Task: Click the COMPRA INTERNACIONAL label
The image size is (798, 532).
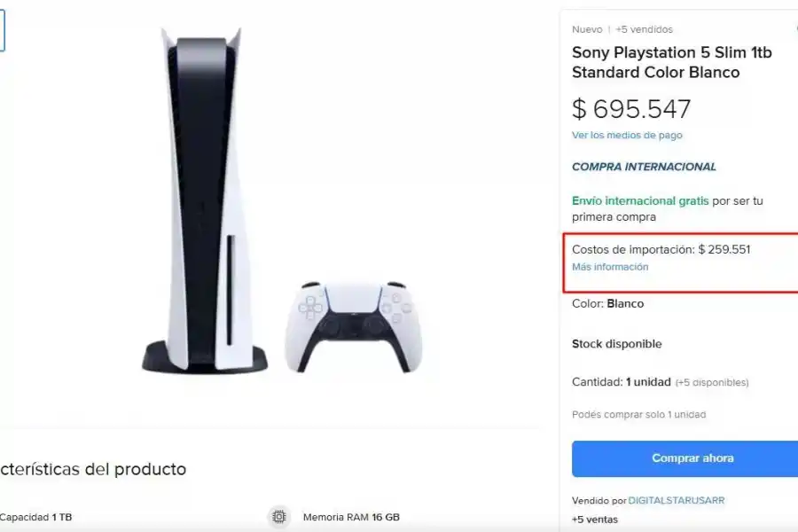Action: 644,167
